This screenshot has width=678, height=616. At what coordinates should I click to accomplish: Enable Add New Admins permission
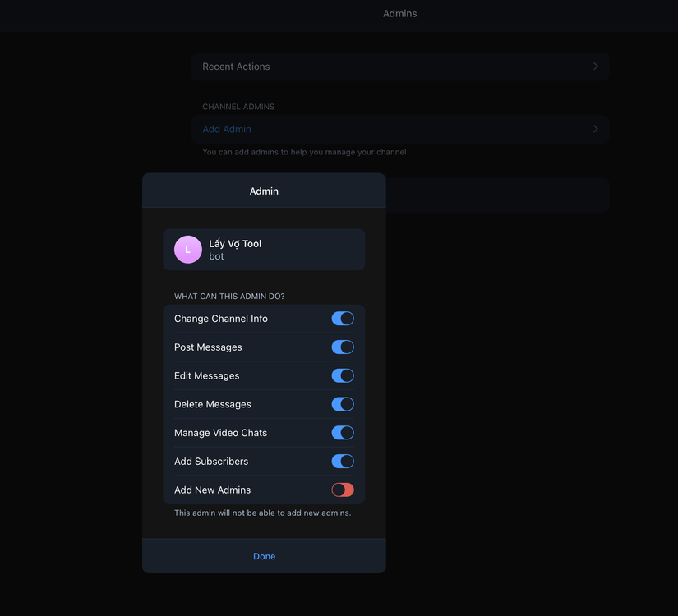click(343, 490)
